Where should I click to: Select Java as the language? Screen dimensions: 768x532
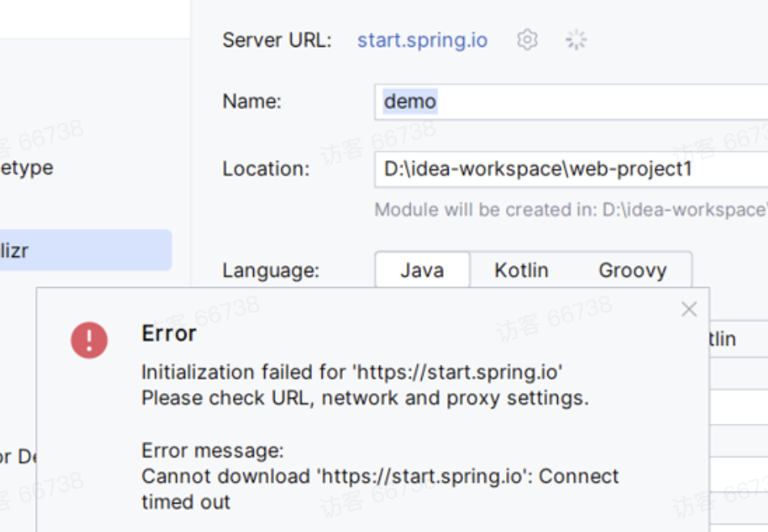tap(422, 270)
